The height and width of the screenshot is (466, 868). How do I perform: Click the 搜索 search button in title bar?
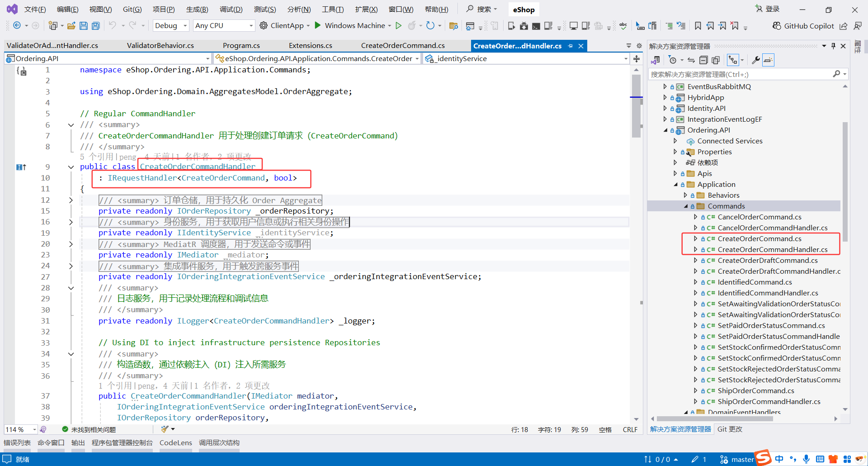(482, 9)
